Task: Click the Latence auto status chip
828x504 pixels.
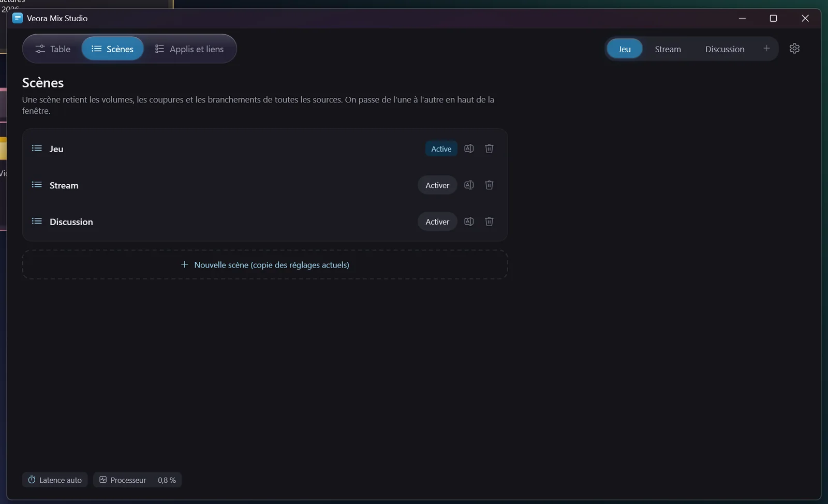Action: point(55,480)
